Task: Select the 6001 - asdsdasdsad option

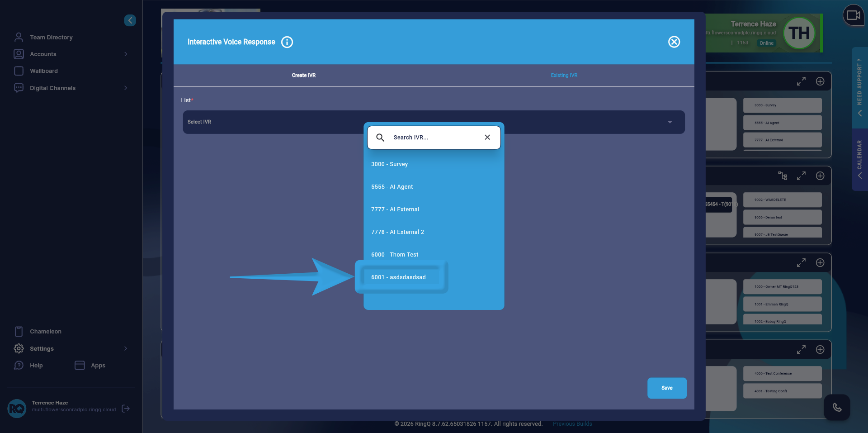Action: [x=398, y=277]
